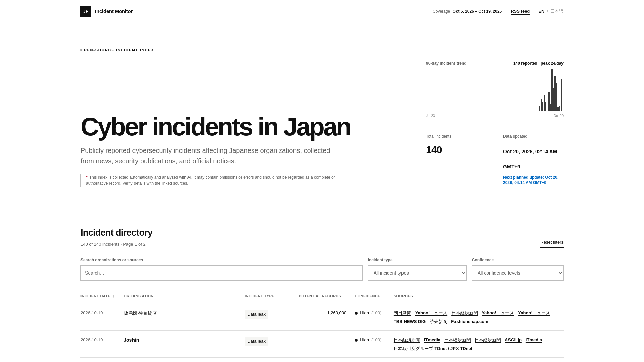Image resolution: width=644 pixels, height=362 pixels.
Task: Switch language to EN
Action: (x=541, y=11)
